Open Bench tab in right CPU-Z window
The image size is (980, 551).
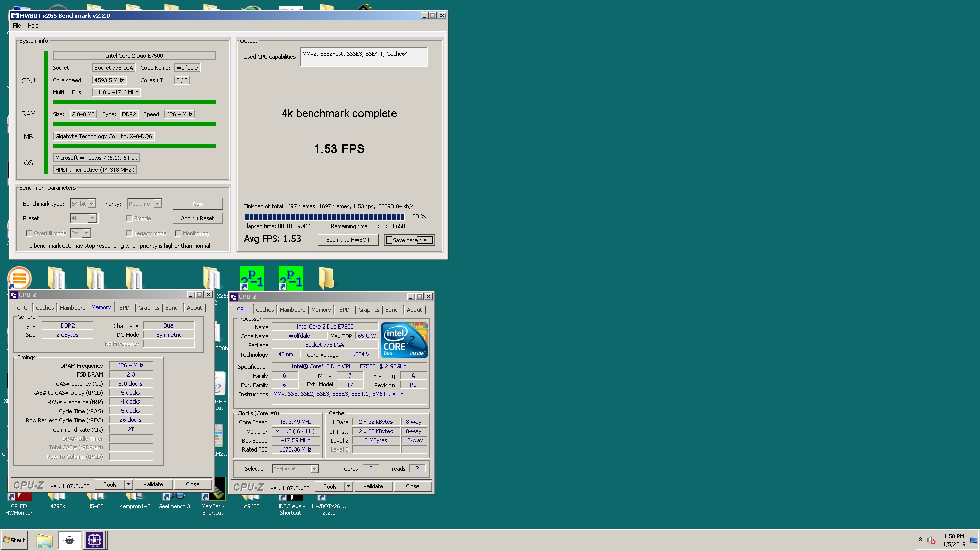point(393,310)
